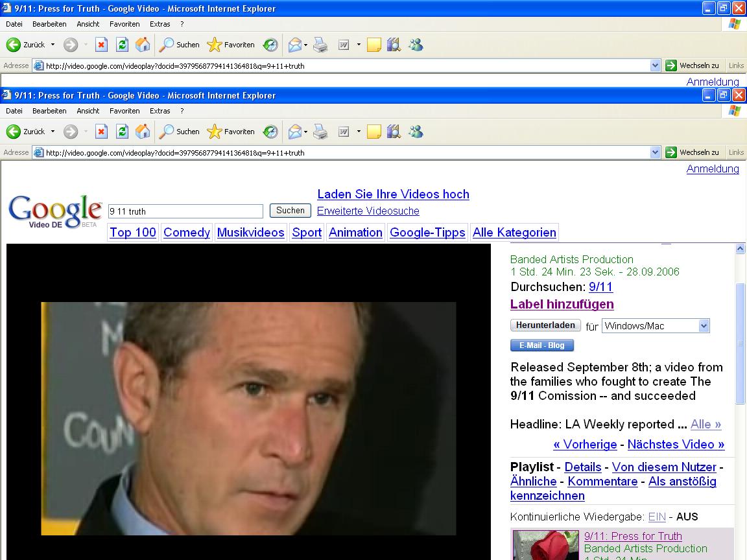Open the Ansicht menu in the front window
This screenshot has width=747, height=560.
click(88, 111)
